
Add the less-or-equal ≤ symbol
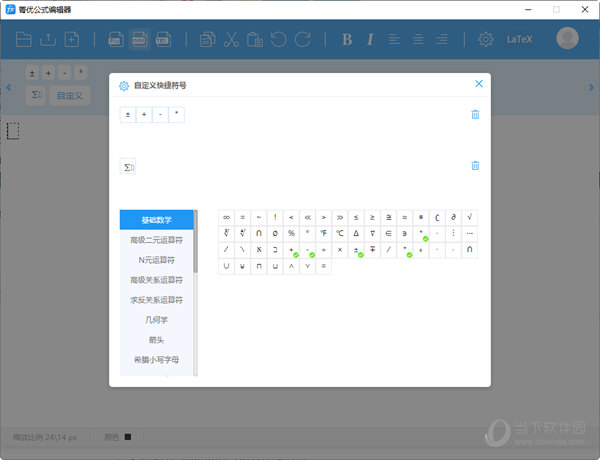click(x=356, y=217)
